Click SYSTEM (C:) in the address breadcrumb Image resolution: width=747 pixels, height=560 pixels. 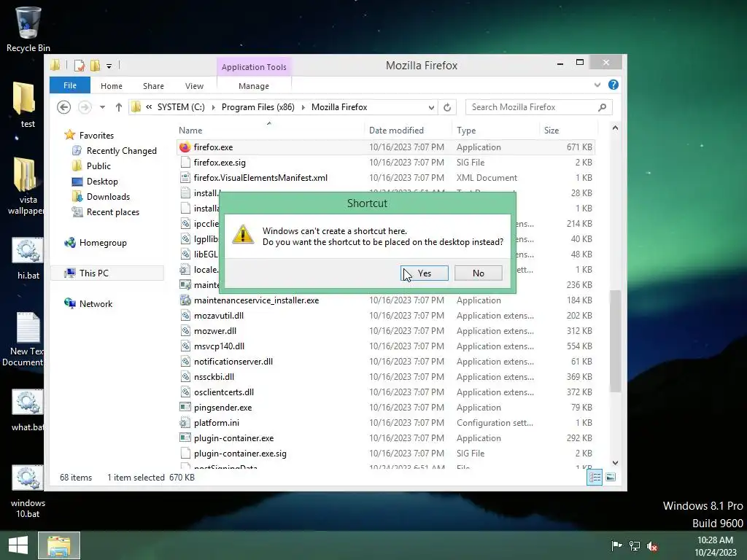181,107
